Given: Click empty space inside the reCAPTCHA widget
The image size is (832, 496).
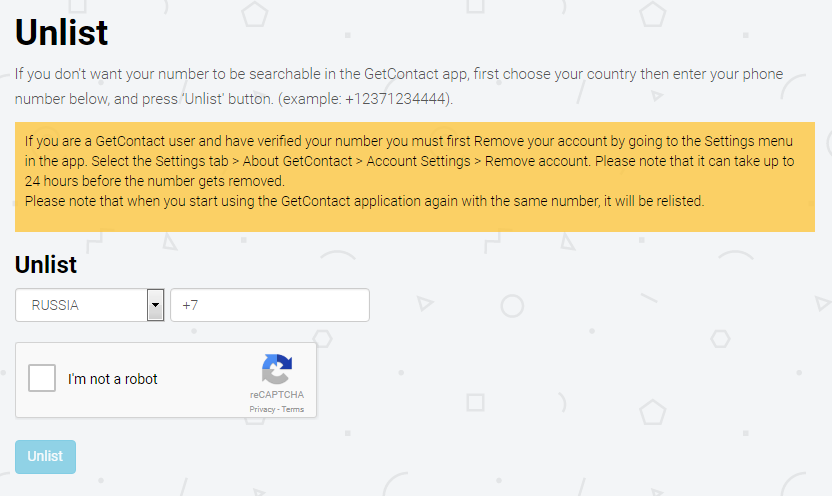Looking at the screenshot, I should tap(200, 400).
